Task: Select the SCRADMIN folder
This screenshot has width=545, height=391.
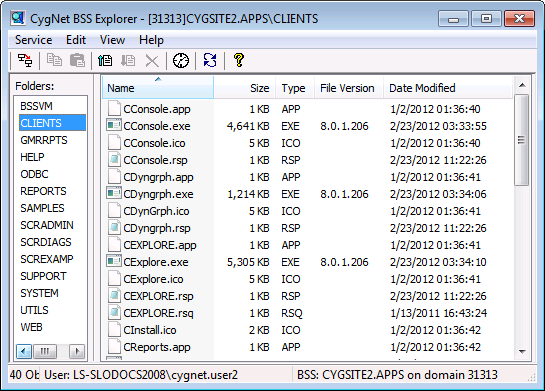Action: click(x=47, y=225)
